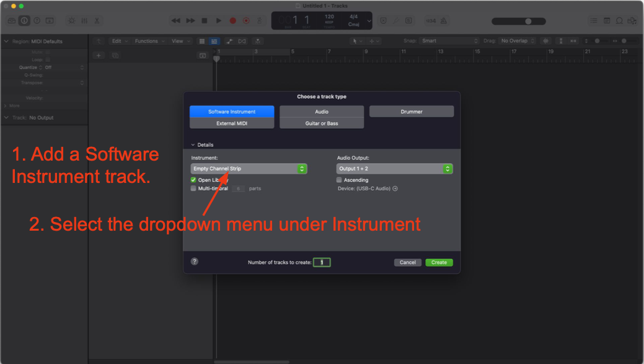Open the Drag No Overlap dropdown
This screenshot has height=364, width=644.
518,41
